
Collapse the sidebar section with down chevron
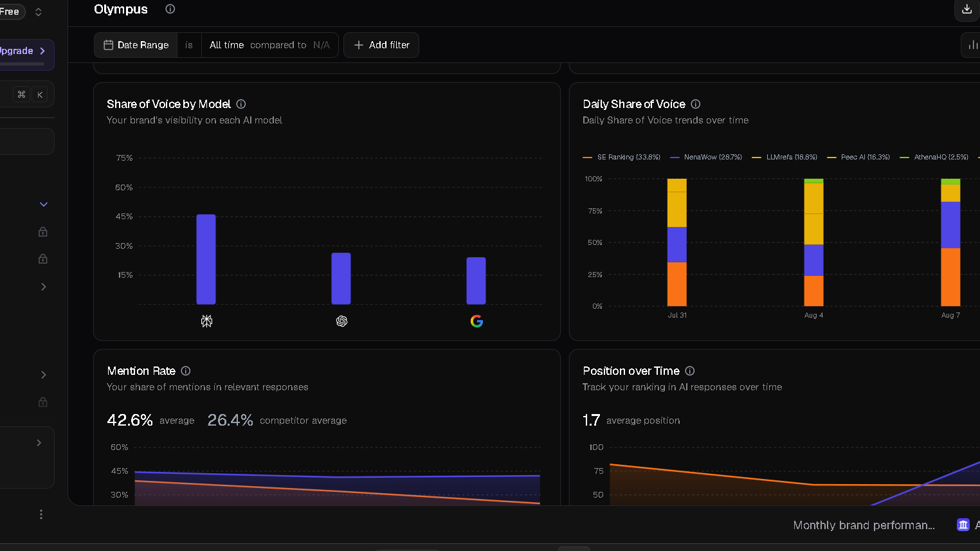(x=44, y=204)
